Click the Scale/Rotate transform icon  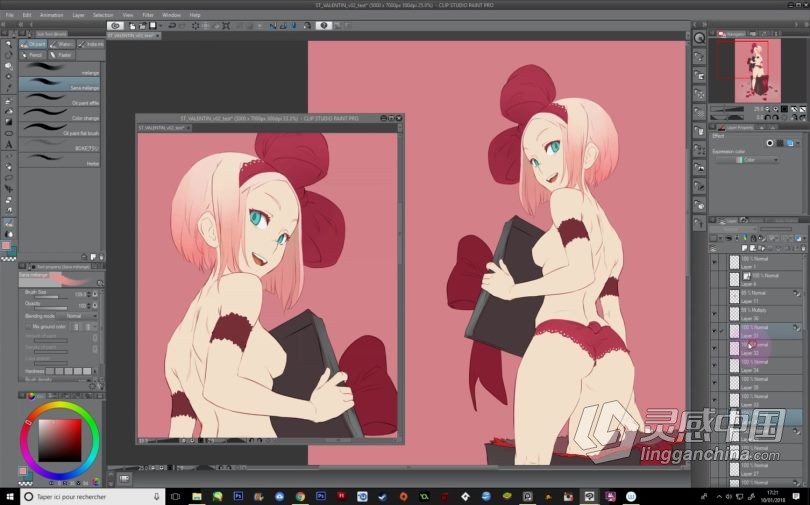pyautogui.click(x=226, y=25)
